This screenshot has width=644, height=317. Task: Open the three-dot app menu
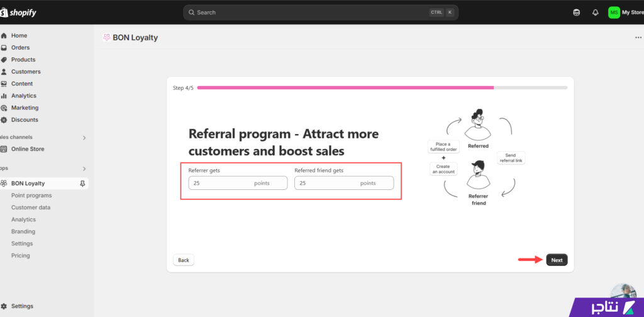(x=638, y=37)
